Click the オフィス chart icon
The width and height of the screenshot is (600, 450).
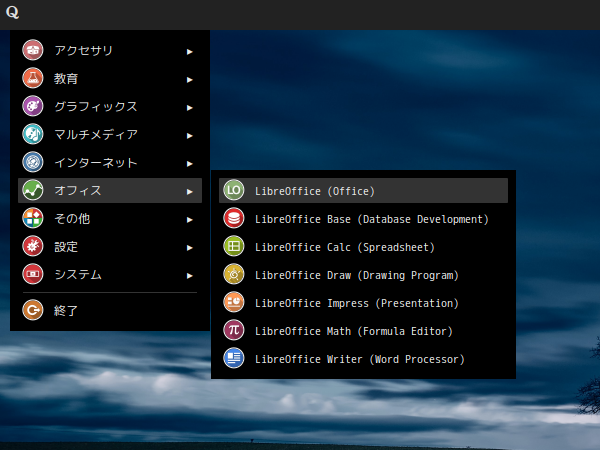click(33, 190)
